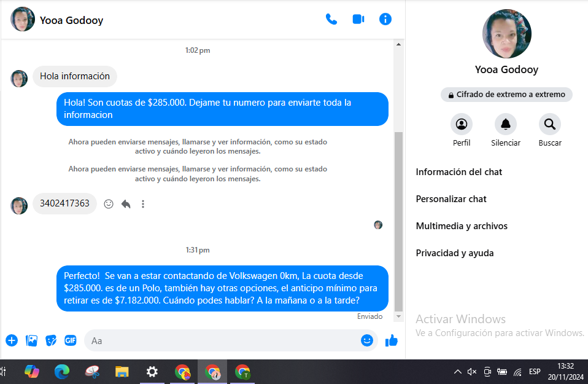
Task: Click Yooa Godooy name in chat header
Action: [71, 20]
